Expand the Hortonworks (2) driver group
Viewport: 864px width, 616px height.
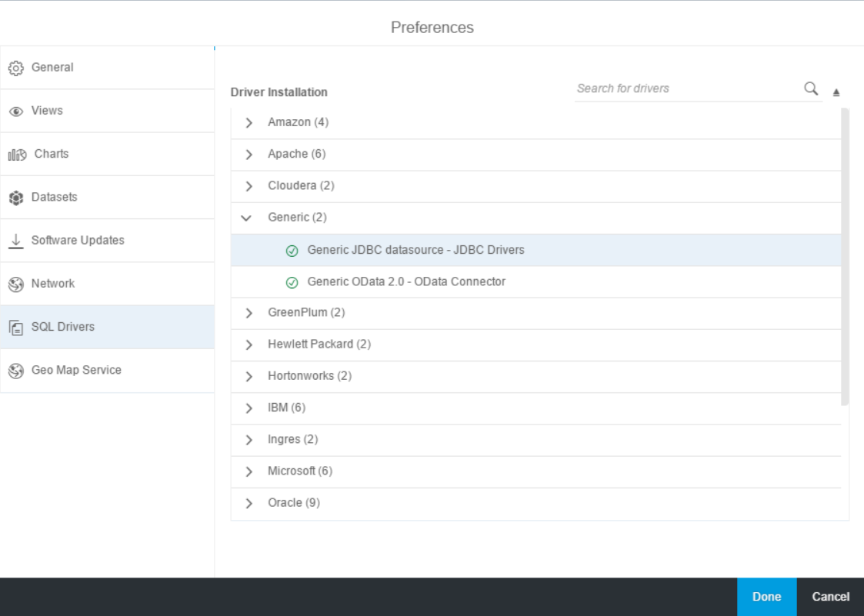tap(249, 376)
